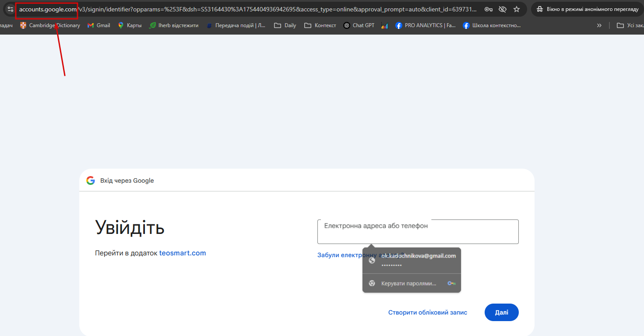Open the Школа контекстно Facebook bookmark
The height and width of the screenshot is (336, 644).
[x=492, y=25]
